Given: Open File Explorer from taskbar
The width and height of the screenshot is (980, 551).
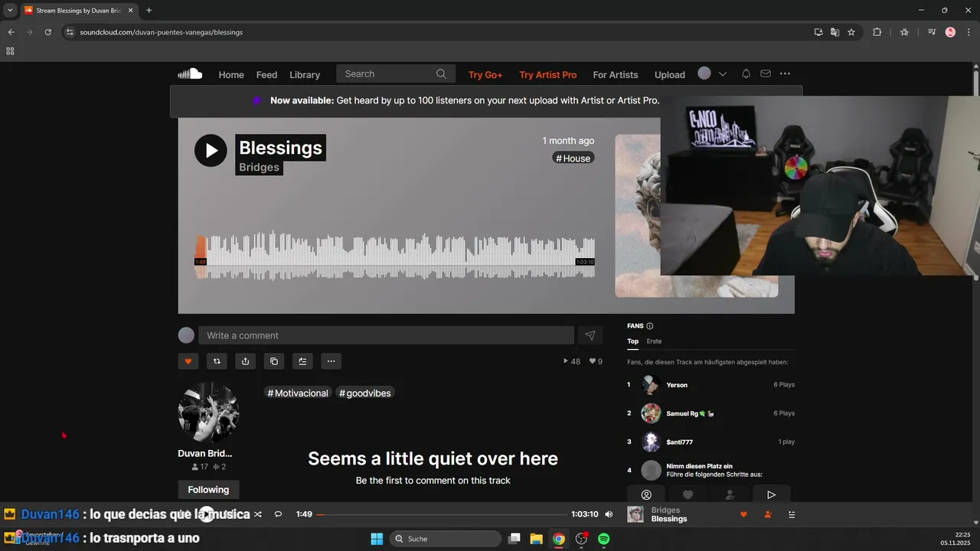Looking at the screenshot, I should 536,539.
